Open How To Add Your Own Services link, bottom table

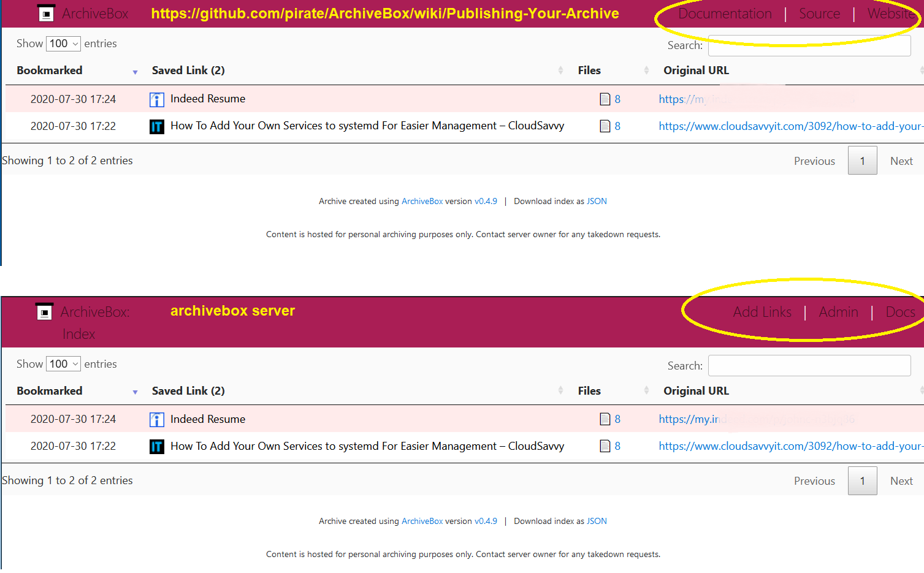367,446
